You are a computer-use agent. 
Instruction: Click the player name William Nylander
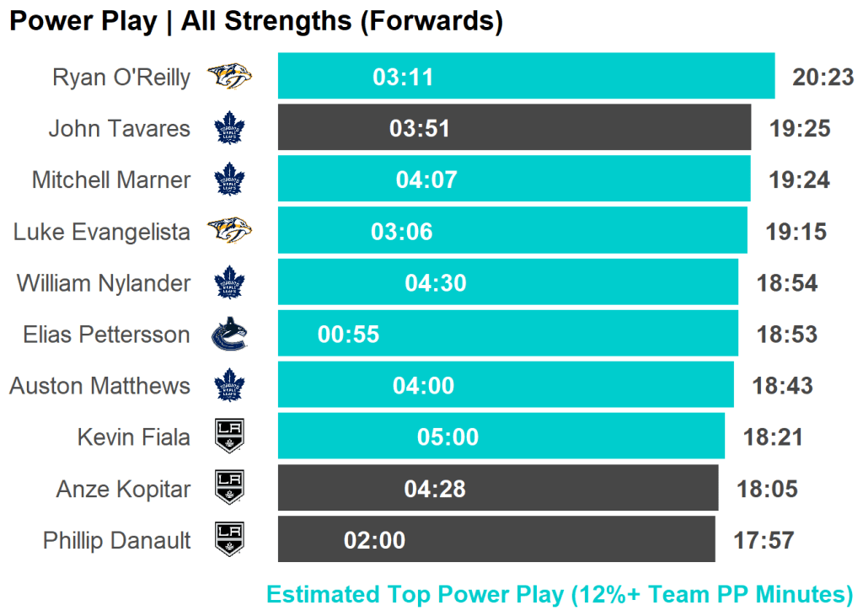104,283
